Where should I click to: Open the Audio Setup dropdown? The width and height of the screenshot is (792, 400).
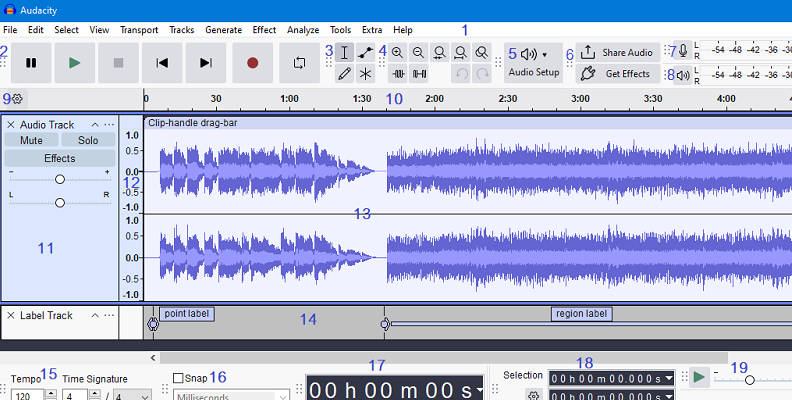533,63
